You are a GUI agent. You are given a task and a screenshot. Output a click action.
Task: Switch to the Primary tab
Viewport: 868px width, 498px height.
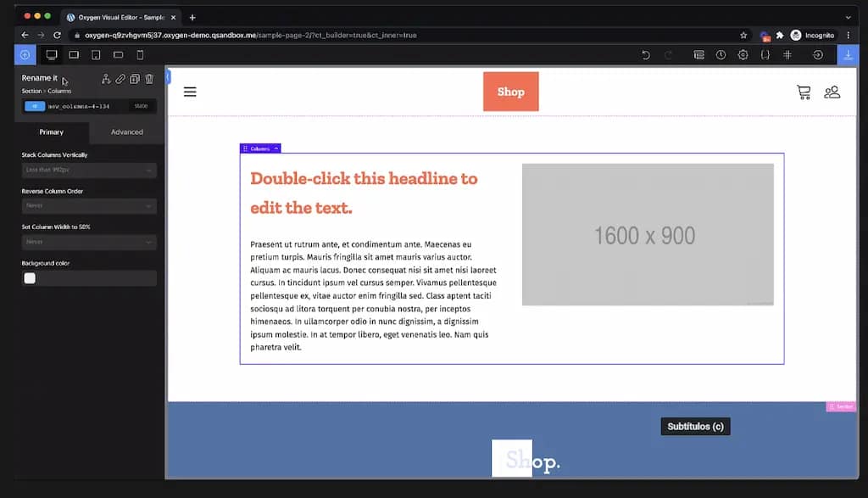[x=52, y=131]
